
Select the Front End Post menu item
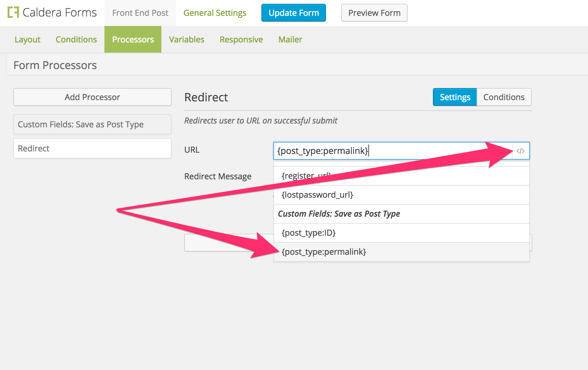click(140, 13)
